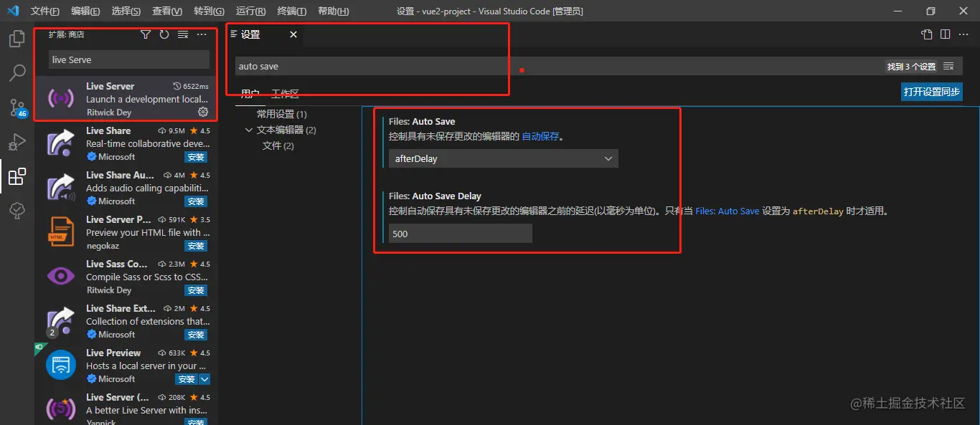Screen dimensions: 980x425
Task: Click the VS Code logo in title bar
Action: [x=13, y=11]
